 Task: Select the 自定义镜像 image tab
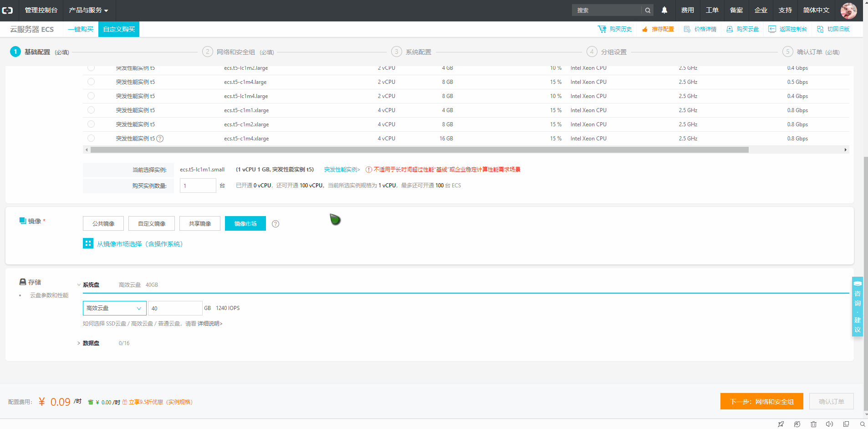point(152,223)
